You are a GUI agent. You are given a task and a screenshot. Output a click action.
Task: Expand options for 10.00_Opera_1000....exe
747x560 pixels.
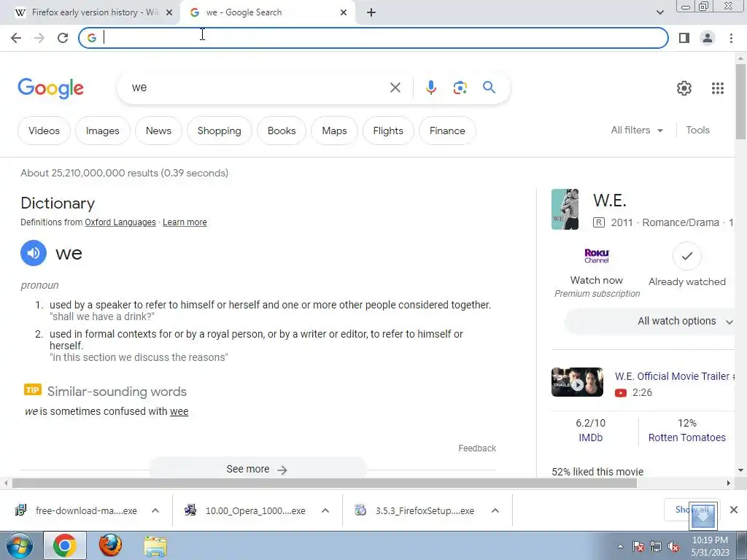(325, 510)
